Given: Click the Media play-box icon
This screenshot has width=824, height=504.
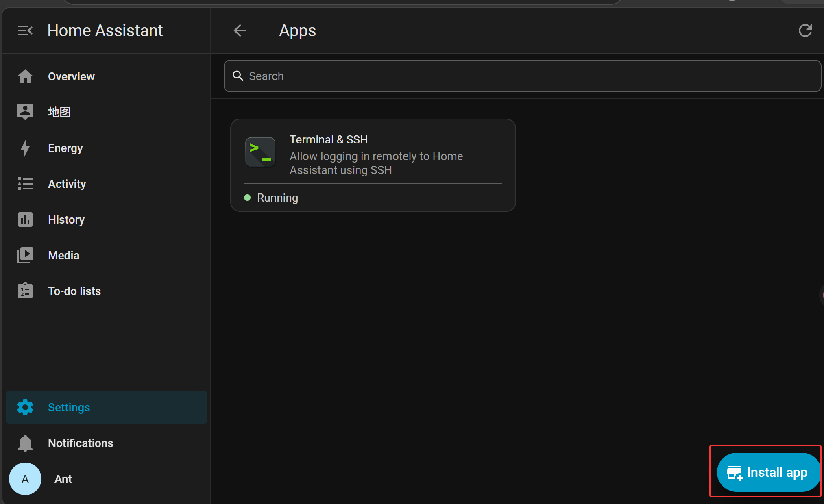Looking at the screenshot, I should pos(25,255).
